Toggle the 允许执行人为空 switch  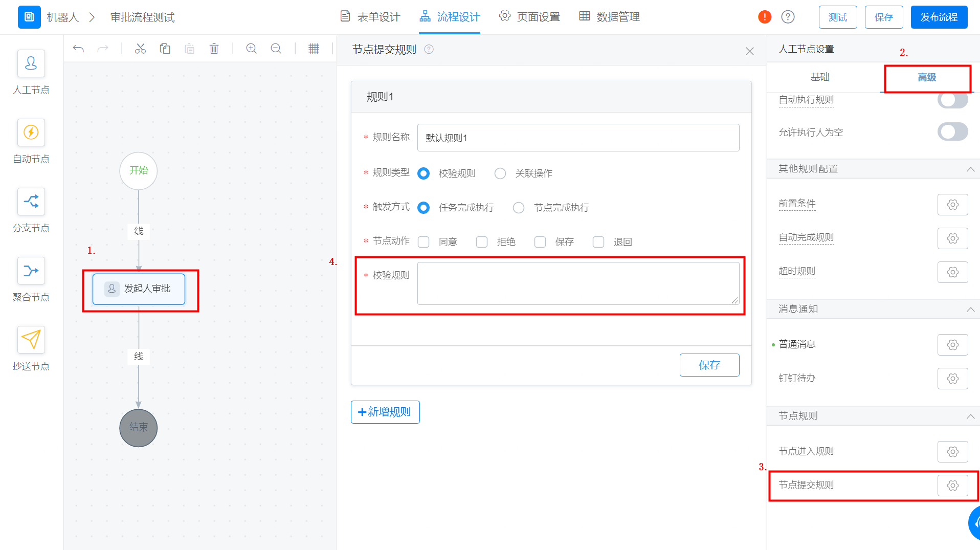952,131
